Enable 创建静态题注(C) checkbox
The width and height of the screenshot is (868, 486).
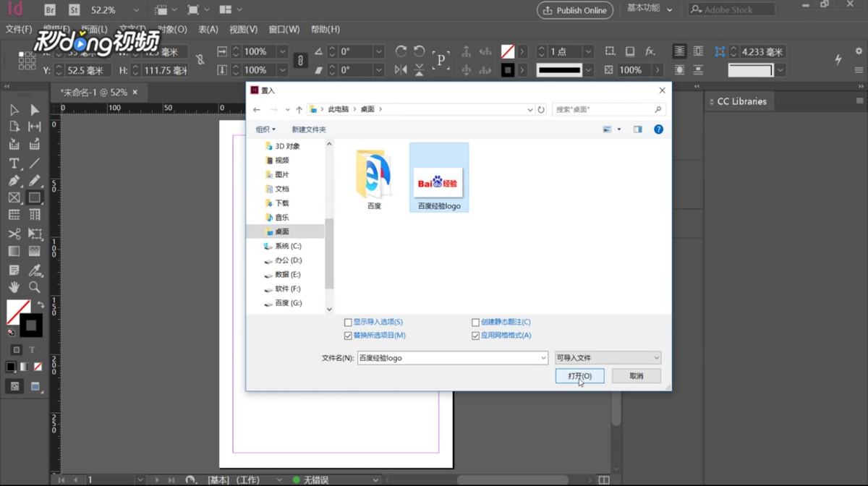pos(475,323)
